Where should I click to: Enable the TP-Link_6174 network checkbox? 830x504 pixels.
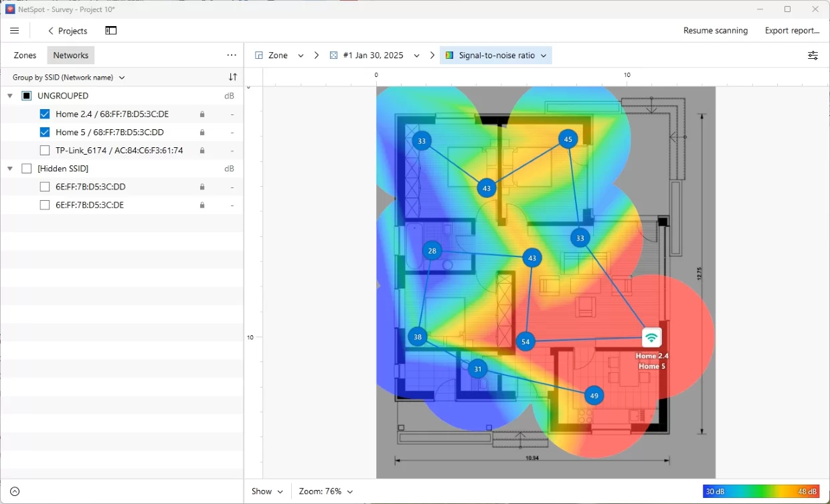coord(45,151)
